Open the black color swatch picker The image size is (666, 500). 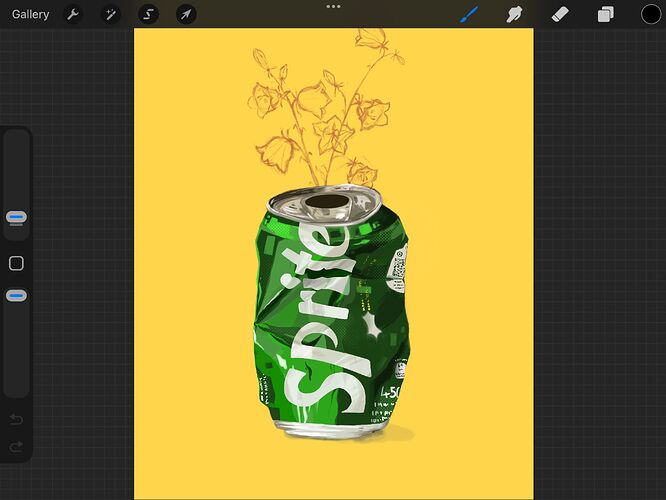point(651,14)
